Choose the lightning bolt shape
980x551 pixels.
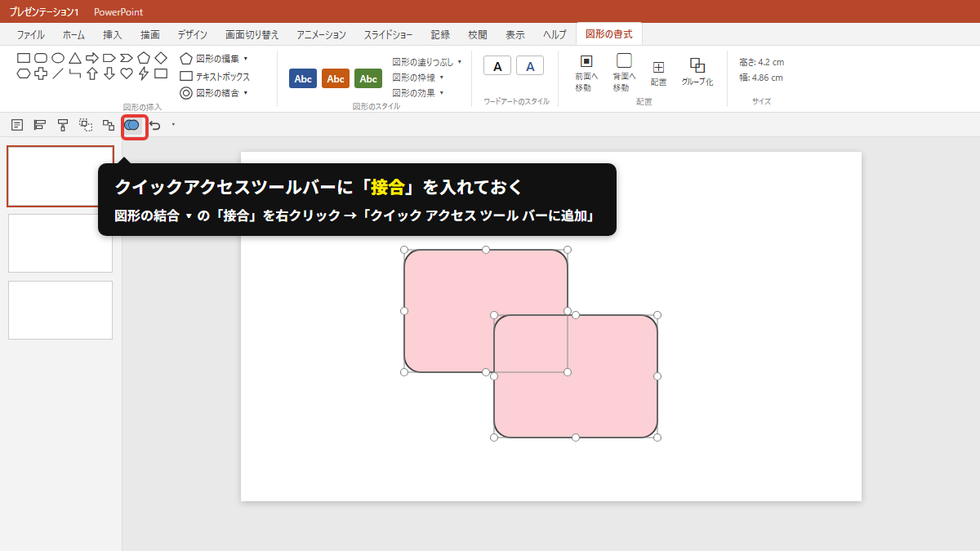click(144, 73)
